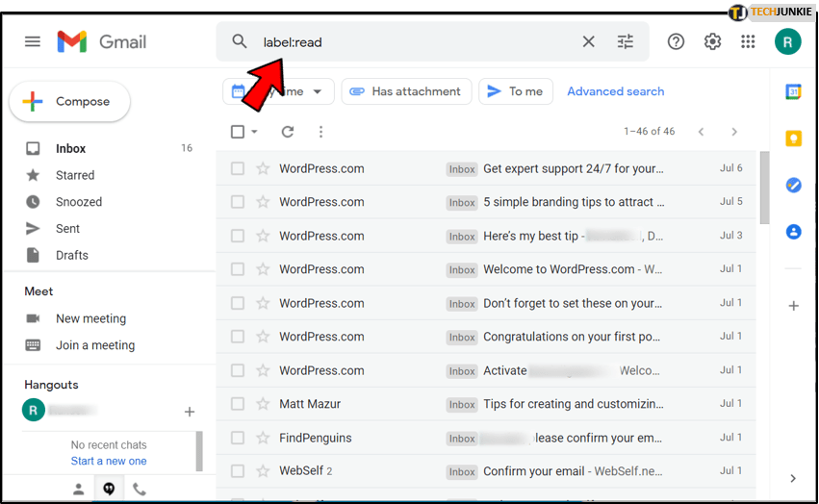Star the Matt Mazur email
This screenshot has width=819, height=504.
pos(263,404)
